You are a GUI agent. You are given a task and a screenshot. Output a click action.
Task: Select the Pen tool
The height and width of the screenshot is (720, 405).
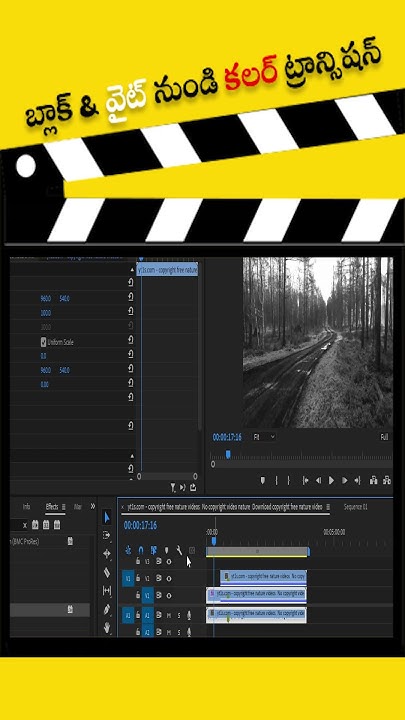tap(107, 609)
